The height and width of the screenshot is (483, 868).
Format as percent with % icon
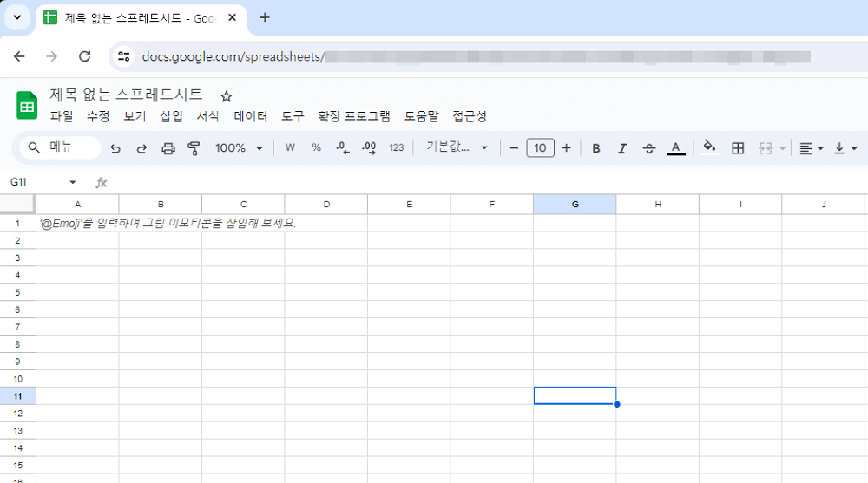(x=316, y=148)
